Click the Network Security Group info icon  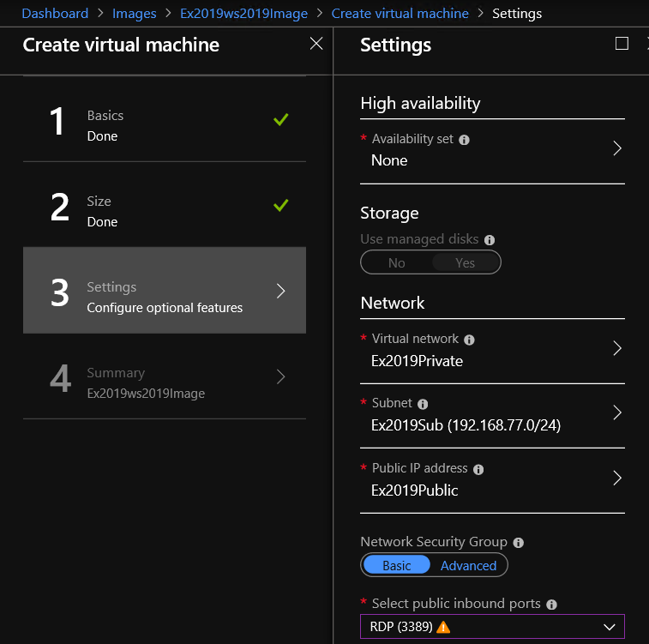[518, 543]
